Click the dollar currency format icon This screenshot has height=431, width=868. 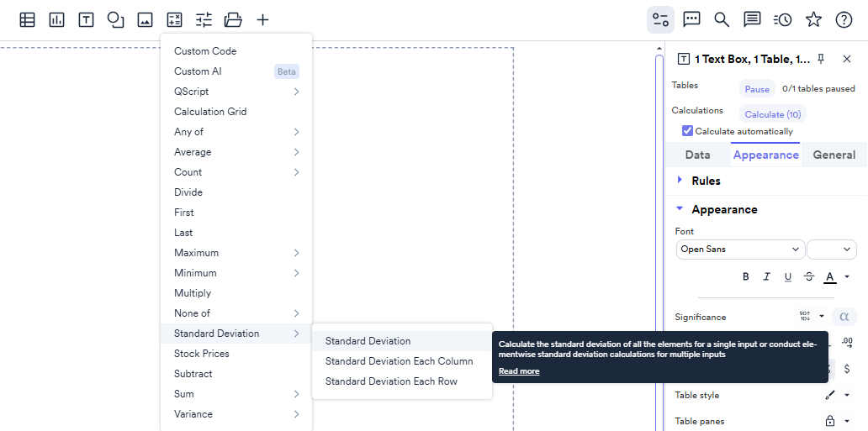click(x=847, y=369)
